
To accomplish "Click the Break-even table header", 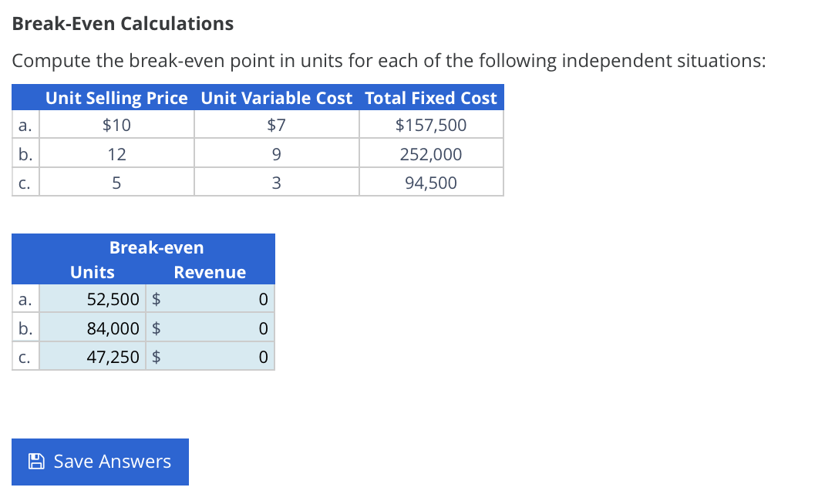I will click(157, 247).
